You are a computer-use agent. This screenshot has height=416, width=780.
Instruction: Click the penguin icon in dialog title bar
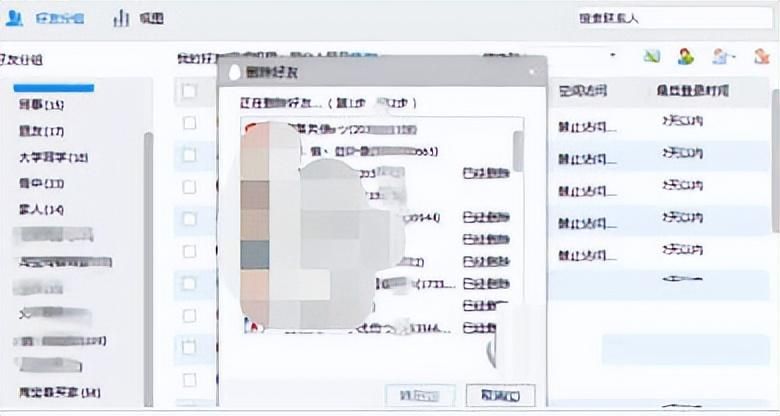234,73
